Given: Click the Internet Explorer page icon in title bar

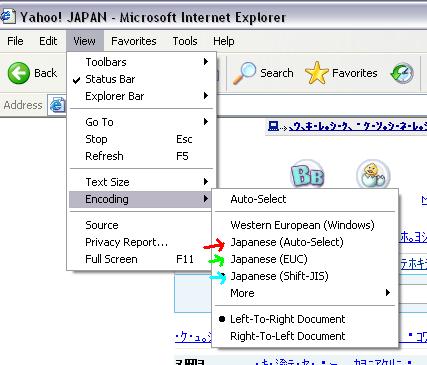Looking at the screenshot, I should [7, 16].
